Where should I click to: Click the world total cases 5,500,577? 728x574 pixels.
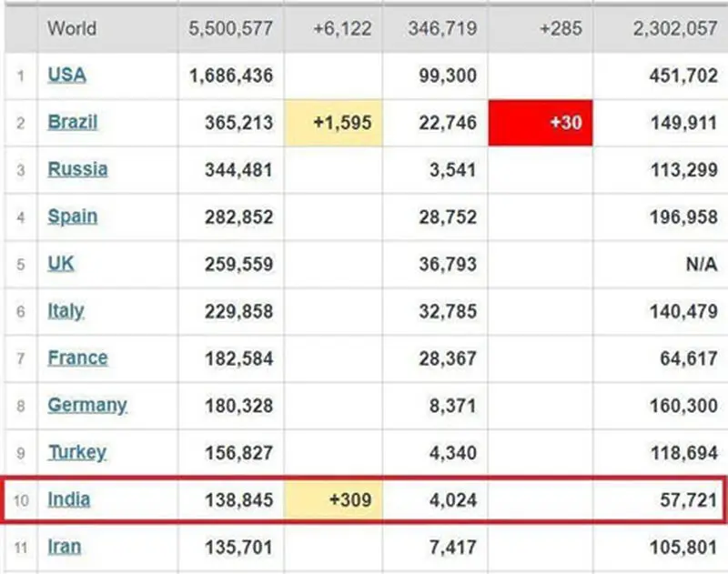230,28
